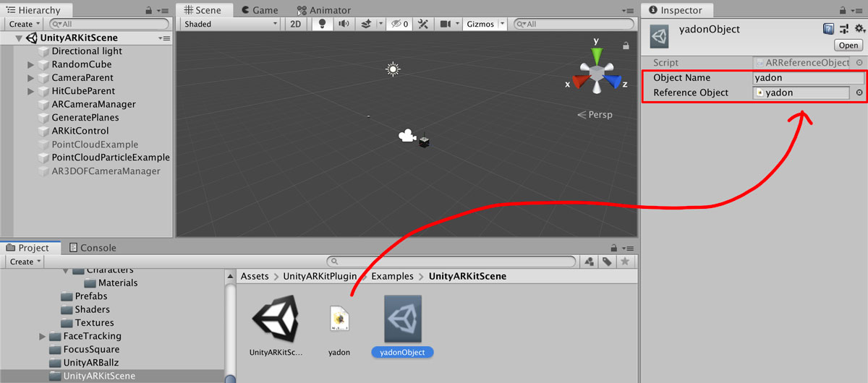Toggle scene gizmo rotation lock icon
The image size is (868, 383).
pos(626,46)
